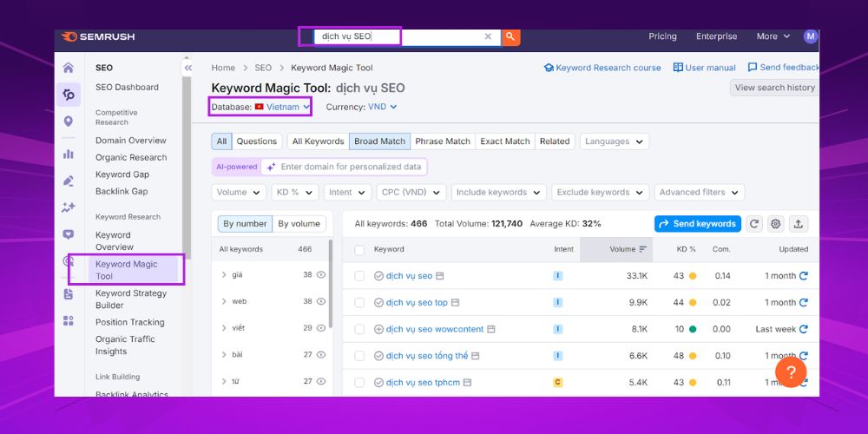Viewport: 868px width, 434px height.
Task: Refresh metrics for dịch vụ seo top row
Action: coord(803,302)
